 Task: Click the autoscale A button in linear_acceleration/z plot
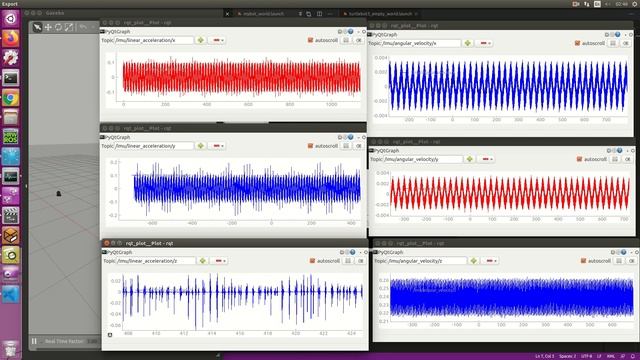pyautogui.click(x=110, y=335)
